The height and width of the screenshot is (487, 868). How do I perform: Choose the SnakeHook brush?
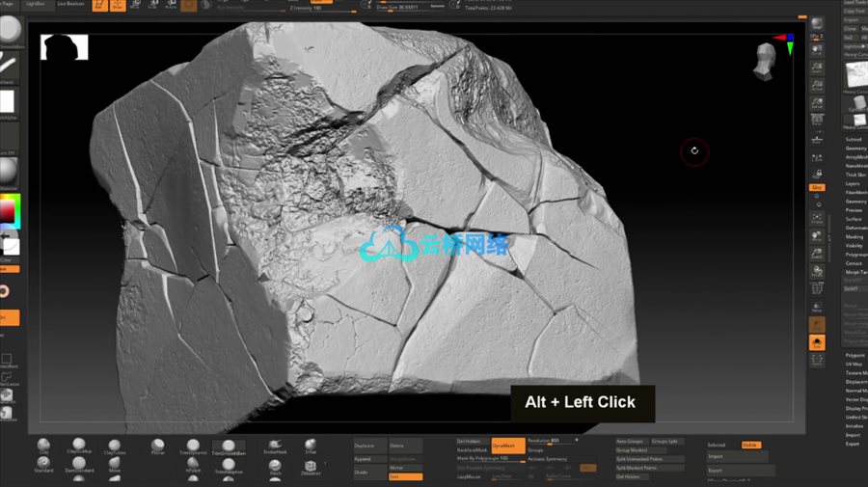point(275,445)
